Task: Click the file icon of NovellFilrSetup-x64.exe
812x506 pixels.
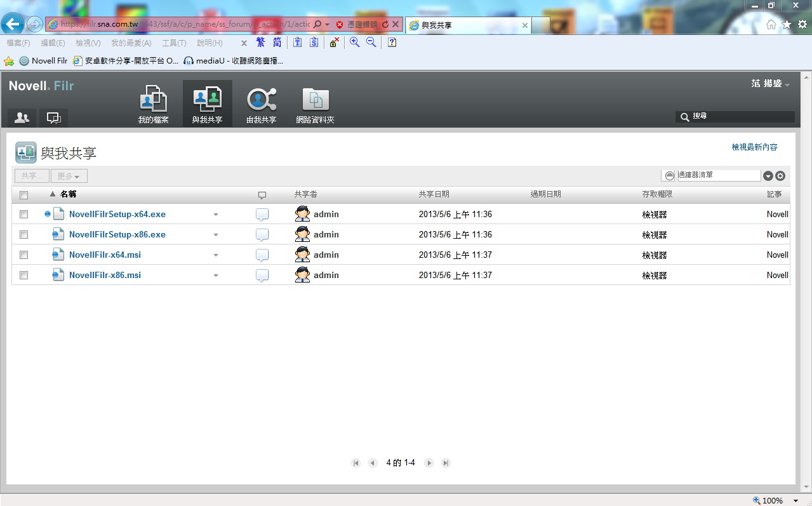Action: 58,214
